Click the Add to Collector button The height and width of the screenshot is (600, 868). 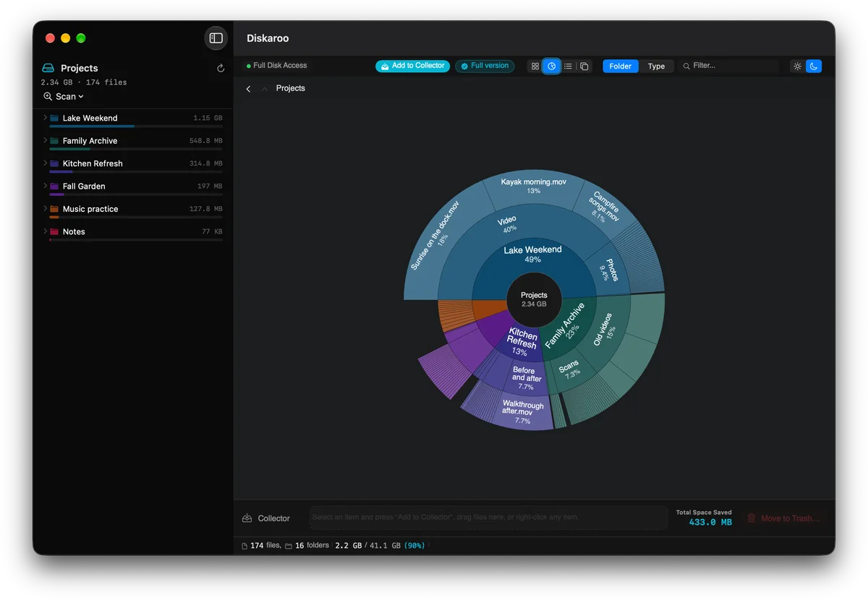coord(412,66)
